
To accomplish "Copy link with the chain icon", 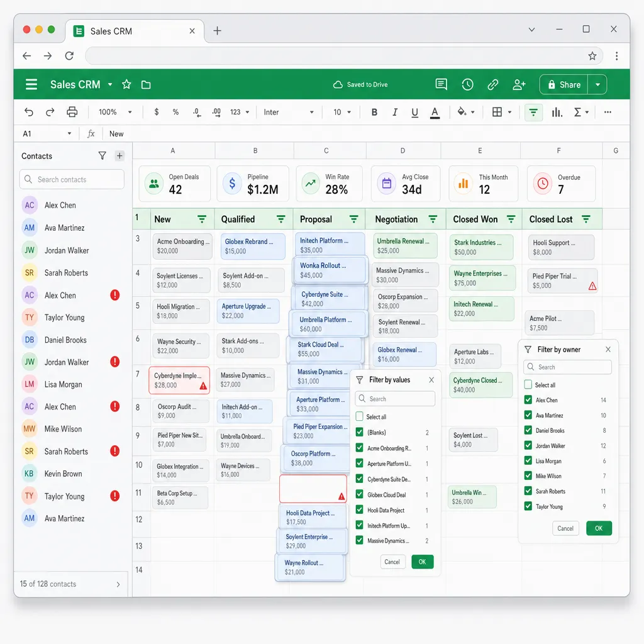I will [493, 85].
